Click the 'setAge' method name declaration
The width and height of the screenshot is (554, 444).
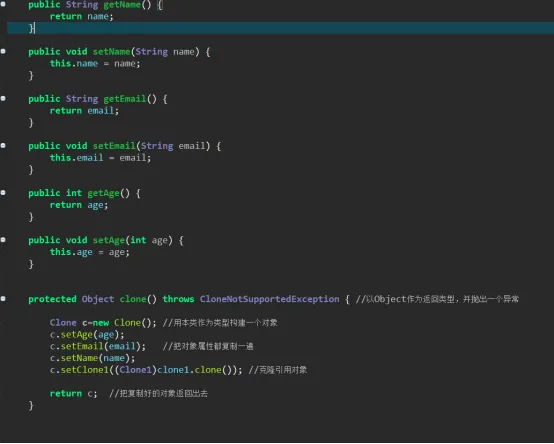click(108, 240)
